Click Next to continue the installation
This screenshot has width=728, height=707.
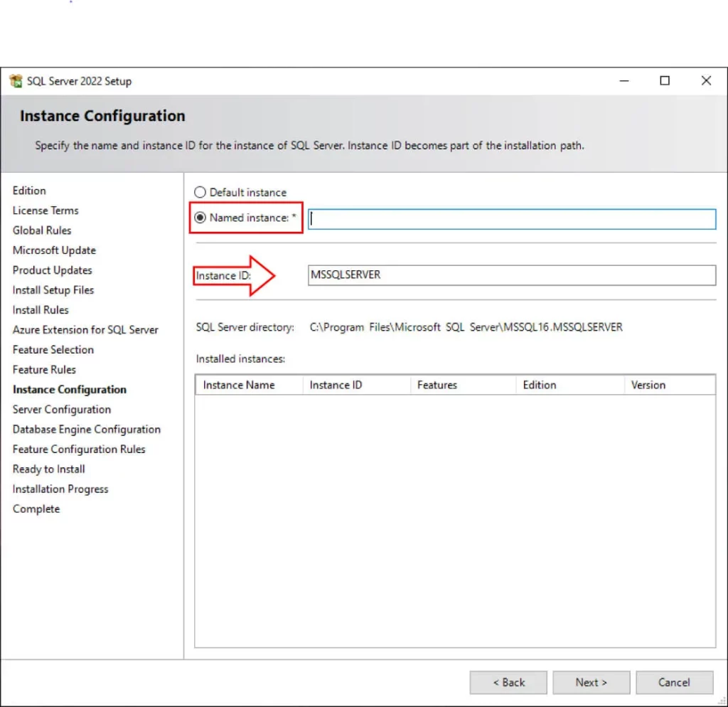591,682
